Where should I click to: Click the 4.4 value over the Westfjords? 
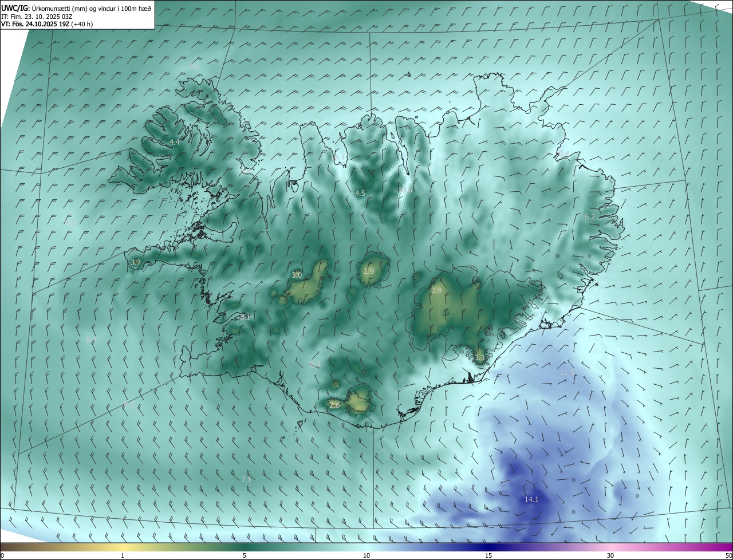(175, 141)
